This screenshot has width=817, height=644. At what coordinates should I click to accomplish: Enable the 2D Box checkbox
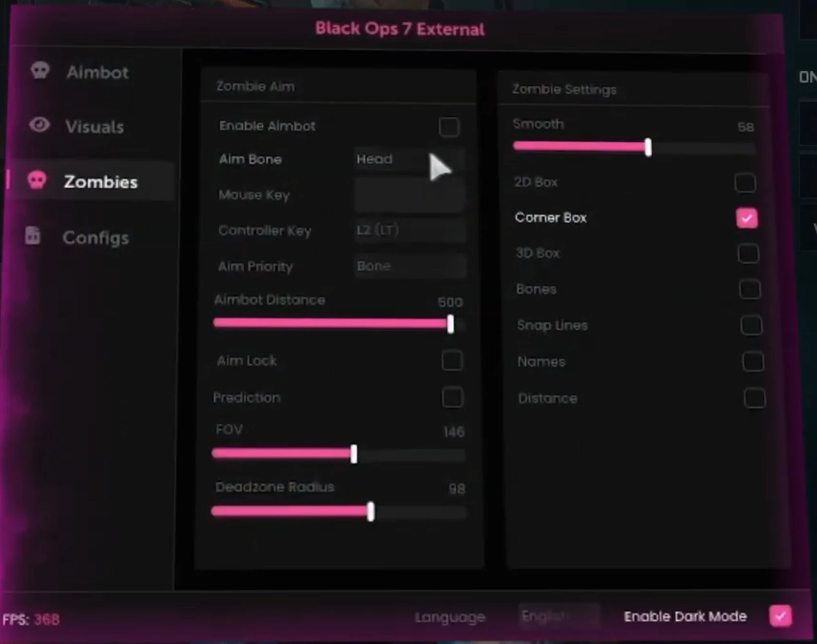coord(745,182)
